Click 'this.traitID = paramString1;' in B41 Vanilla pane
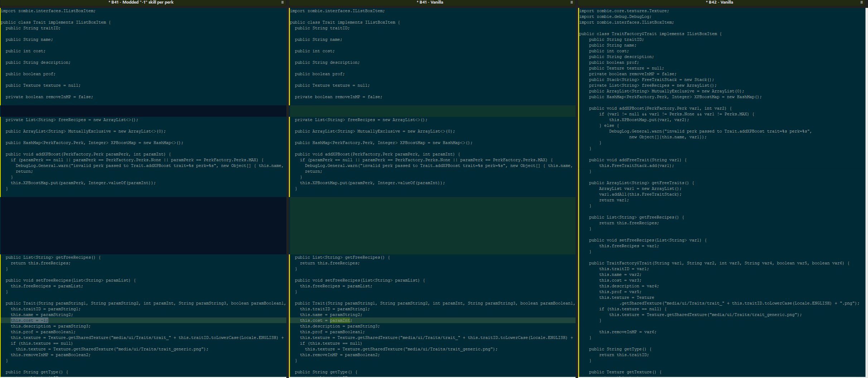Image resolution: width=868 pixels, height=378 pixels. tap(335, 309)
